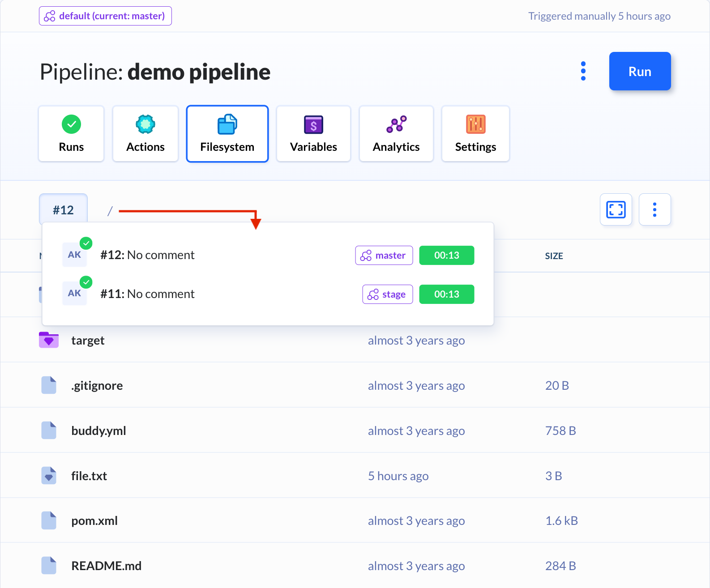
Task: Click the branch icon in the stage tag
Action: (373, 294)
